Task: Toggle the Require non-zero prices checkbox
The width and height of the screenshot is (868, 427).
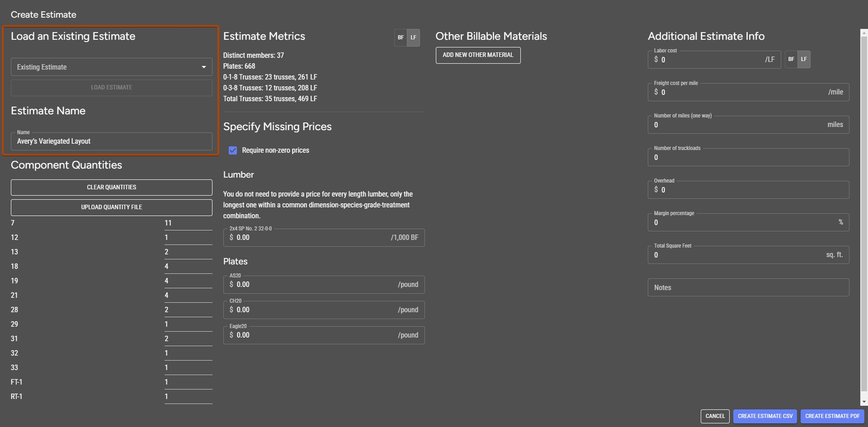Action: coord(233,150)
